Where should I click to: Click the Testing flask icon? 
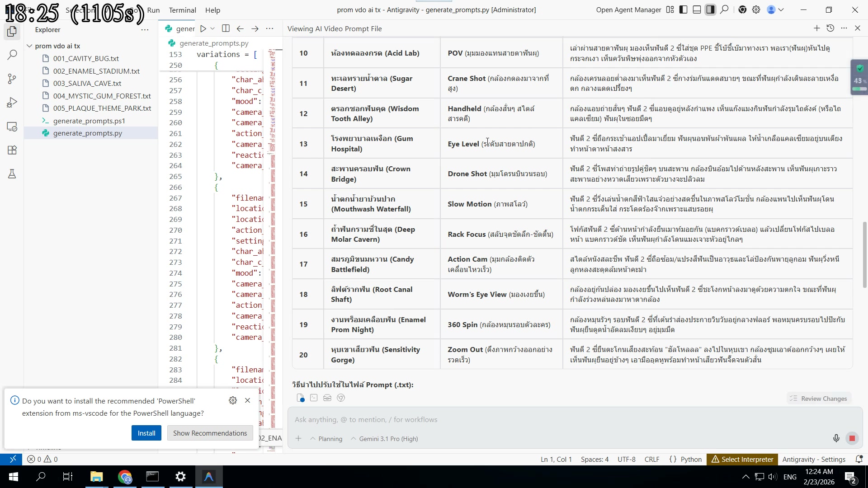12,174
